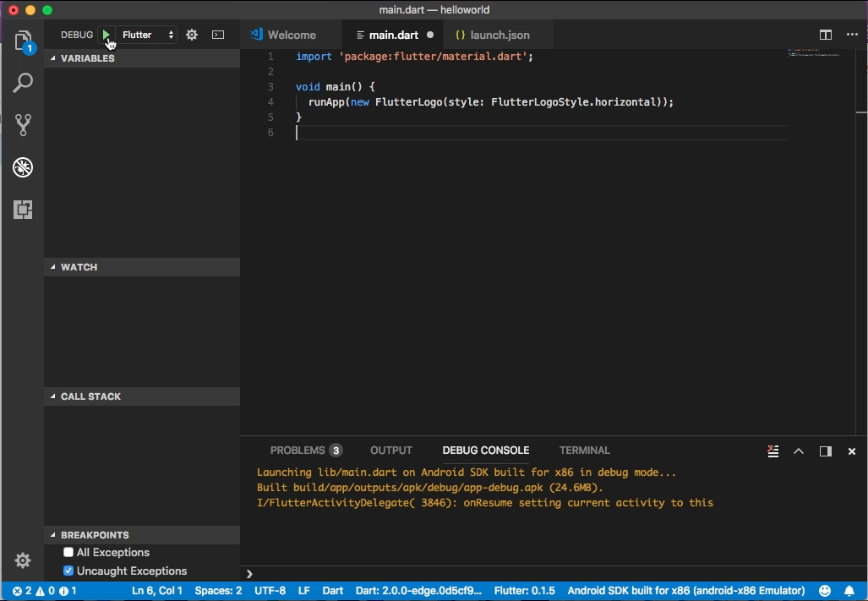
Task: Open the Flutter debug configuration dropdown
Action: coord(148,35)
